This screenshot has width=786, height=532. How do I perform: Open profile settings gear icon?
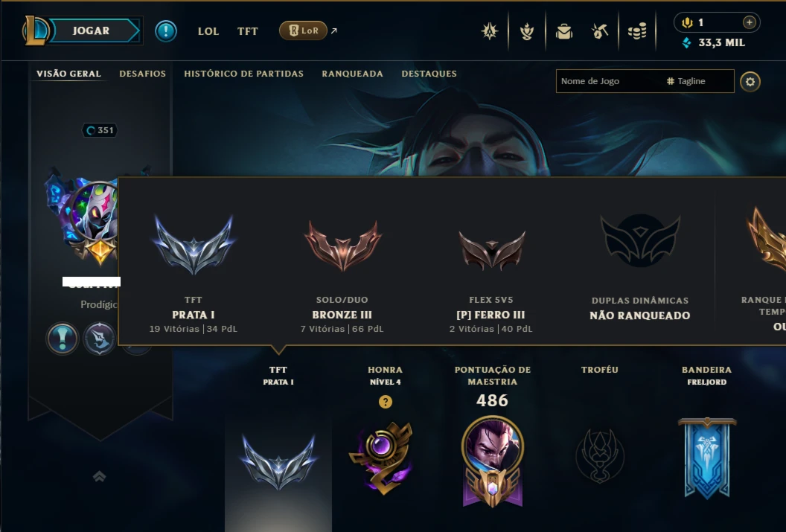coord(750,82)
